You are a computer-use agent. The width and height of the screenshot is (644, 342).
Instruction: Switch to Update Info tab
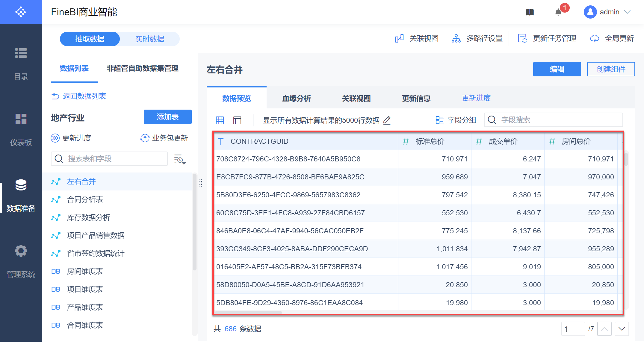click(416, 99)
